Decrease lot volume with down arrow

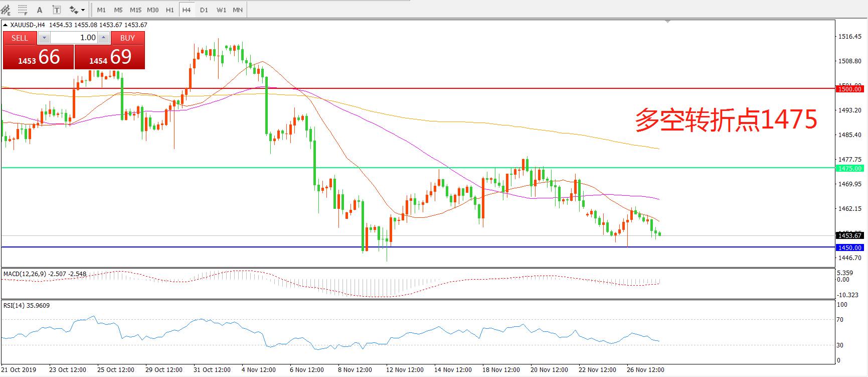tap(44, 38)
